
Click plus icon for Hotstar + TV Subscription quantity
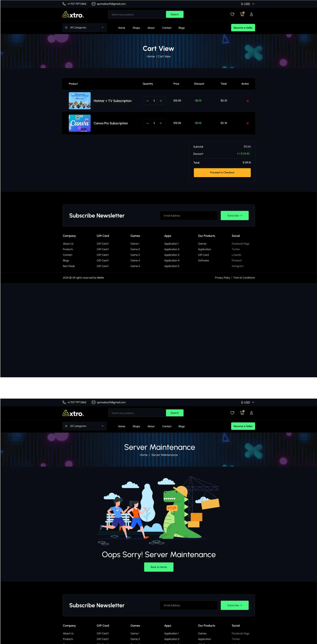tap(161, 101)
